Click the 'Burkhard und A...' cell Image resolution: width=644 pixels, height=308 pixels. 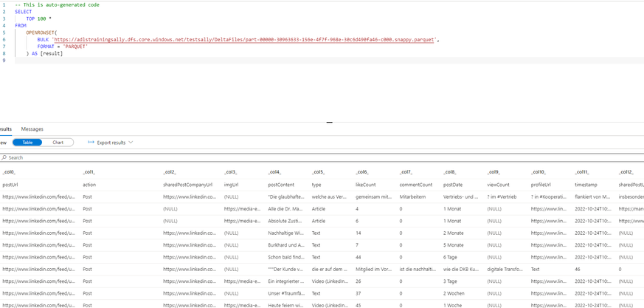(x=286, y=245)
